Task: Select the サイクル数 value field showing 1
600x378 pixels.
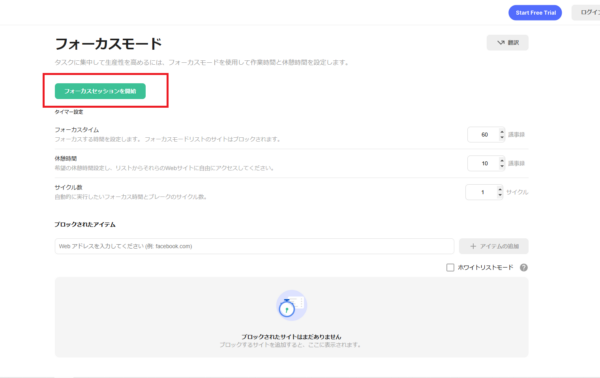Action: 484,192
